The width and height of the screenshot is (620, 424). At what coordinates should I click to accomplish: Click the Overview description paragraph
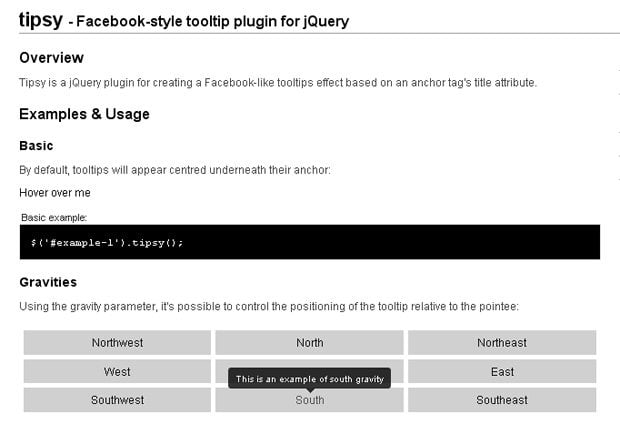[x=278, y=83]
